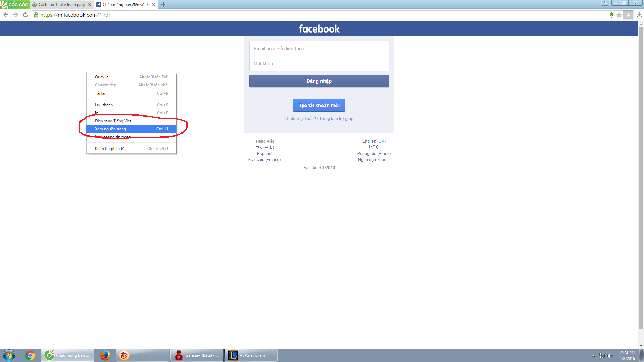Open downloads tray icon at toolbar end
This screenshot has height=362, width=644.
639,15
